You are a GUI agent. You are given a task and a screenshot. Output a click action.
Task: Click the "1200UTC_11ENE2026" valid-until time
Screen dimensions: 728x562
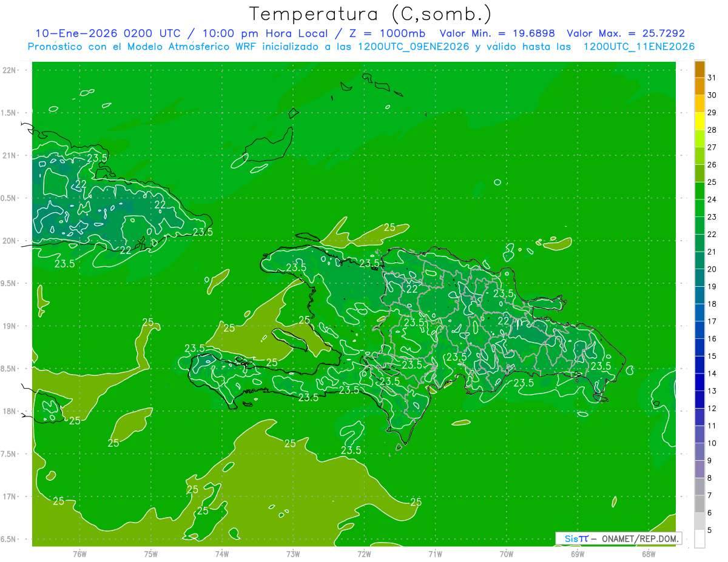[x=639, y=47]
